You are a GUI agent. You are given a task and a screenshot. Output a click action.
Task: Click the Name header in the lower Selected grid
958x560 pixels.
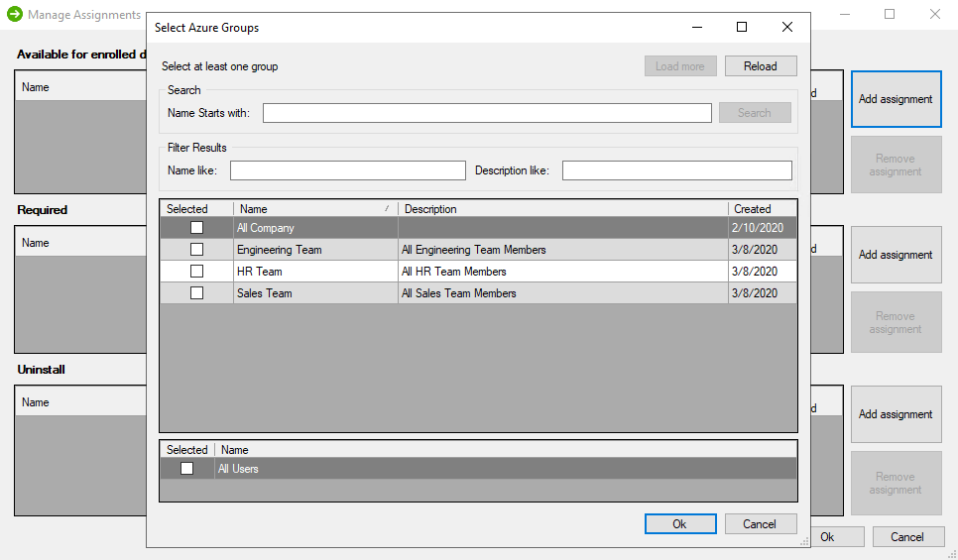tap(506, 449)
